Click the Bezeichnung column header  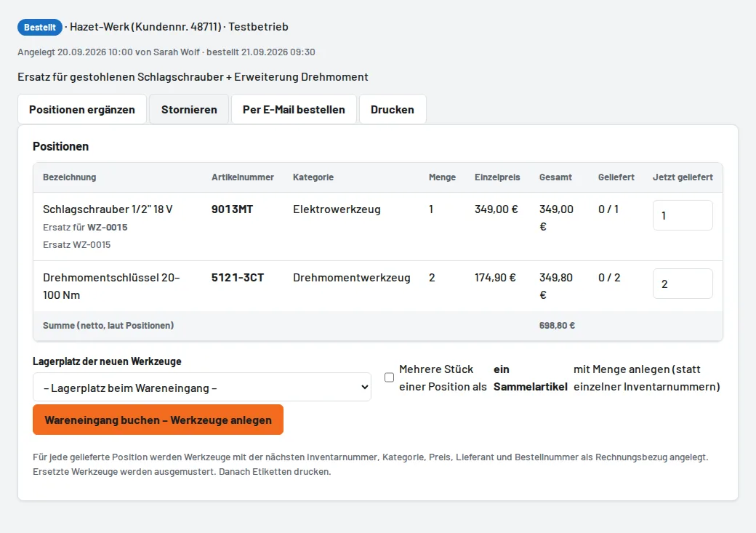click(70, 177)
